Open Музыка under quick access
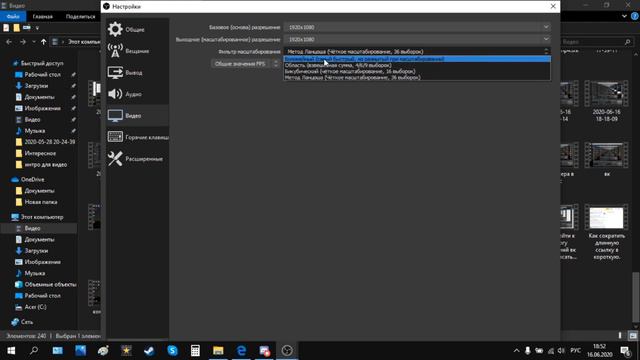Viewport: 640px width, 360px height. point(30,131)
